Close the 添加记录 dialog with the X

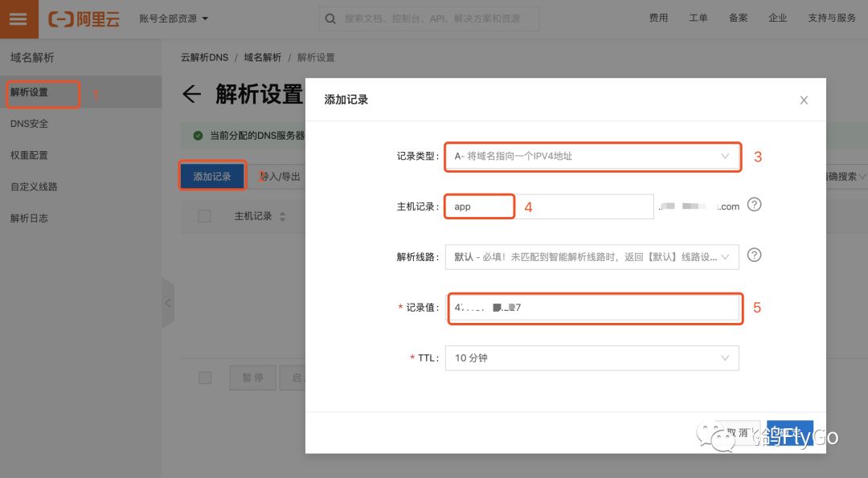point(804,100)
